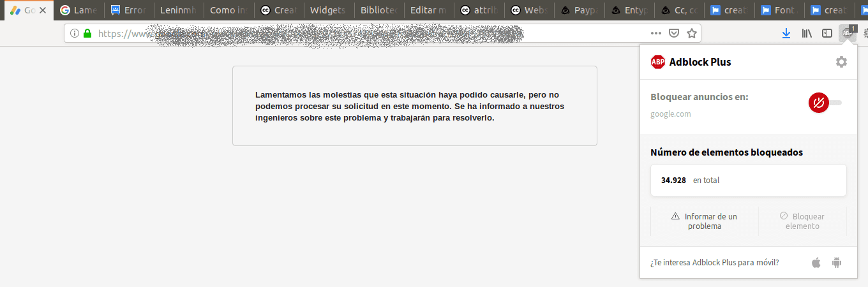Switch to the 'Widgets' tab

(x=328, y=10)
